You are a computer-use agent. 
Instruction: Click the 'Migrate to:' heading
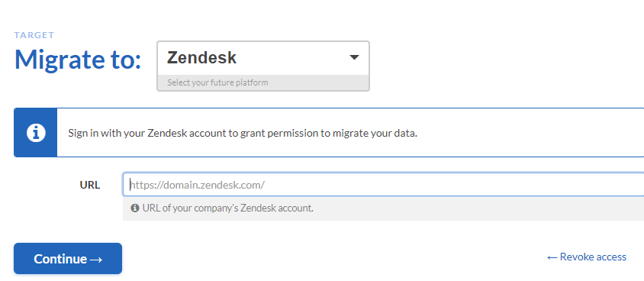(78, 59)
